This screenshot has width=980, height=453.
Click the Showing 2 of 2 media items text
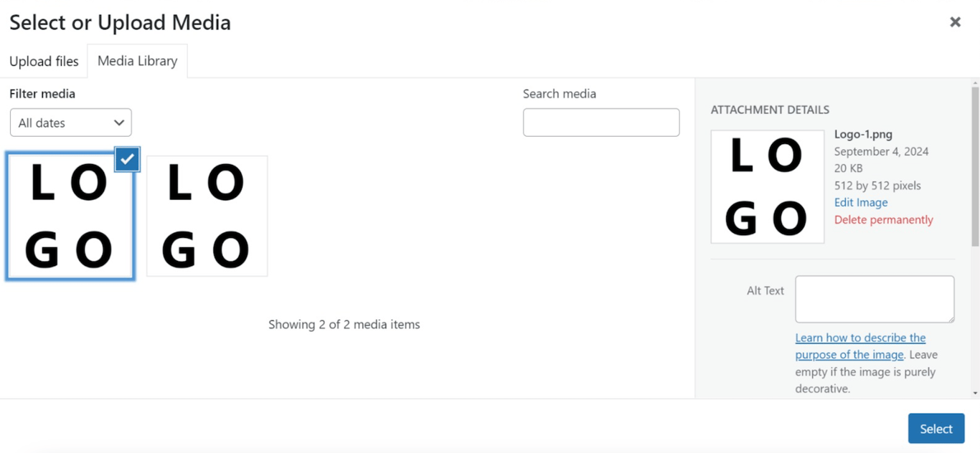[x=344, y=324]
